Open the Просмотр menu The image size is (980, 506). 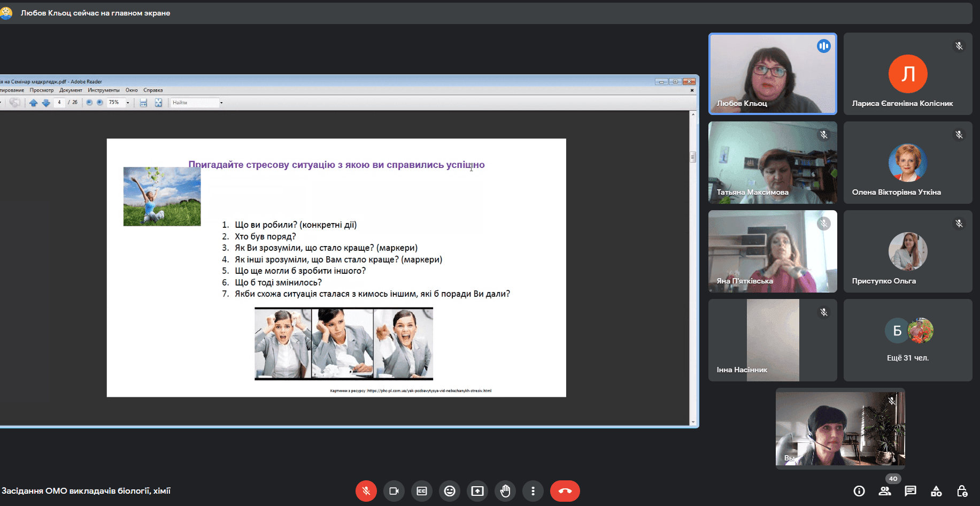pos(42,90)
